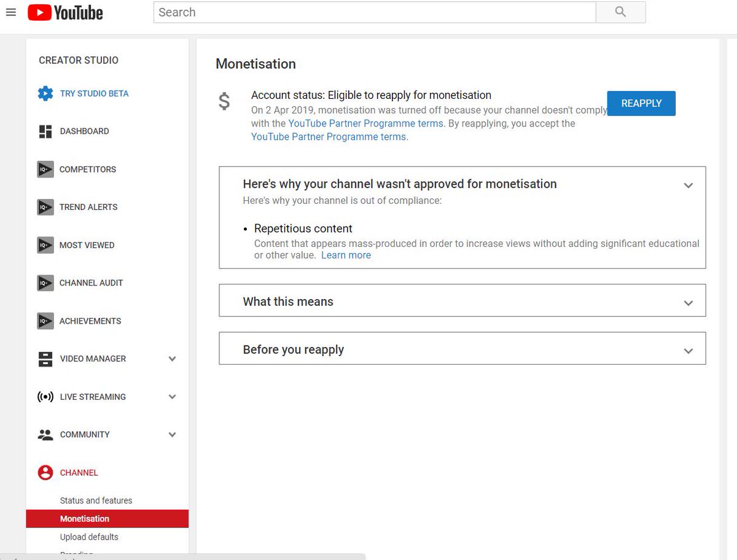Expand the Community submenu chevron
The width and height of the screenshot is (737, 560).
(x=173, y=435)
